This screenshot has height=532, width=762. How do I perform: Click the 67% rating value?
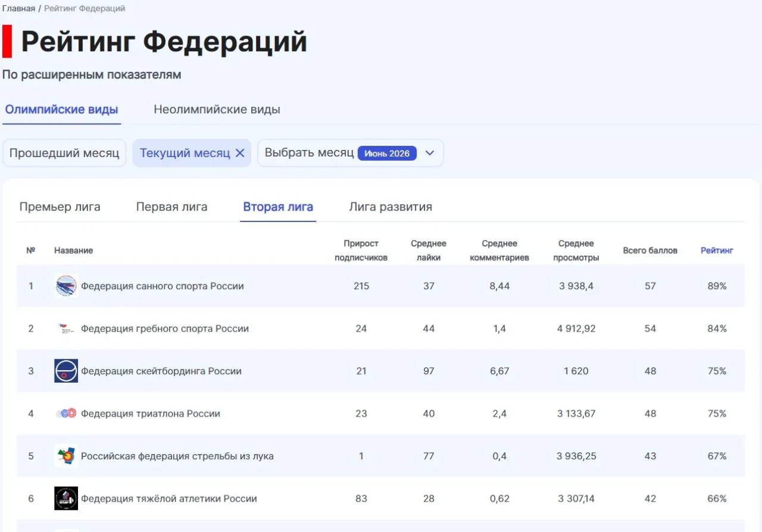click(717, 456)
